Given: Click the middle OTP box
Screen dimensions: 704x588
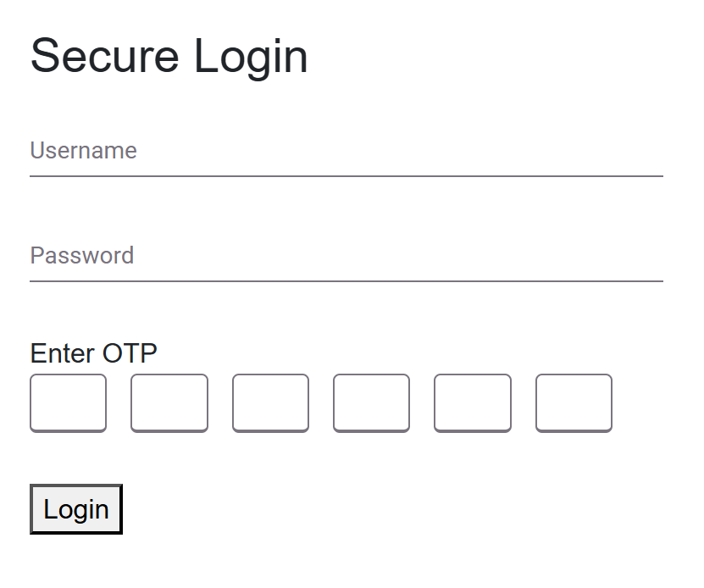Looking at the screenshot, I should point(321,403).
